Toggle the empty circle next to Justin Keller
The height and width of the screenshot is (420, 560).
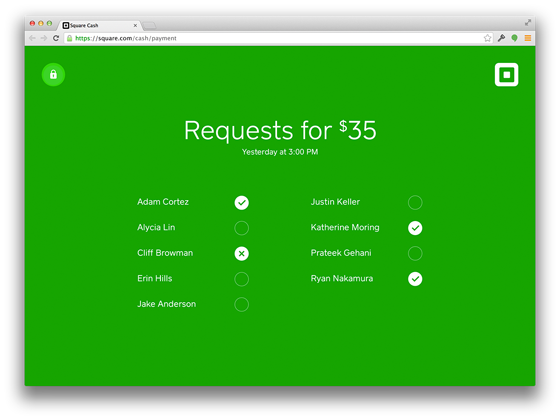[x=415, y=202]
